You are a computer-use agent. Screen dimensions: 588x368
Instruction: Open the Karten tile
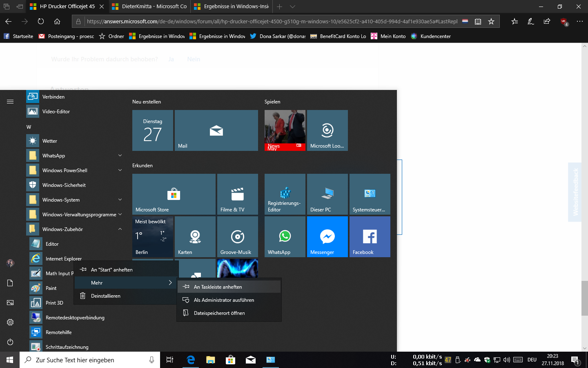click(195, 237)
